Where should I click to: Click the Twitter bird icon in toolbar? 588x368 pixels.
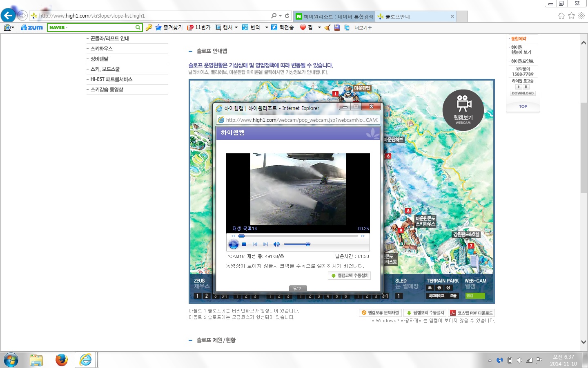coord(347,27)
